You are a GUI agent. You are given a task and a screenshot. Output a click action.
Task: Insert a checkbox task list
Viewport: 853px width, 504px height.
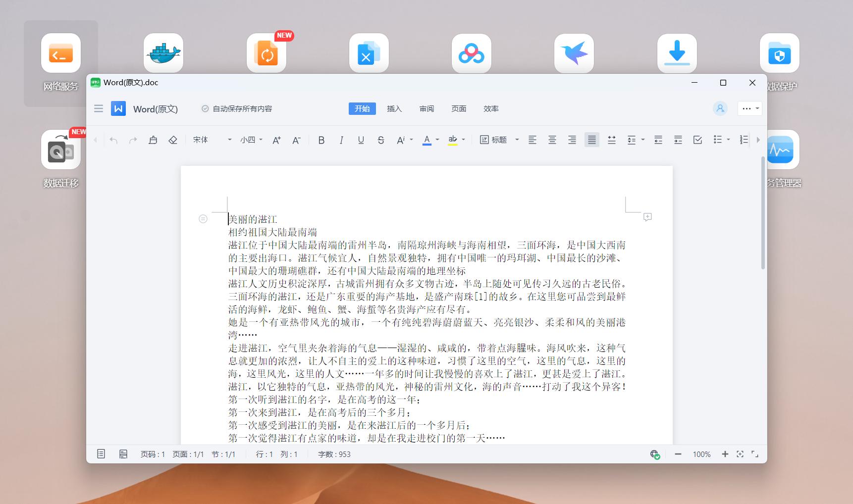coord(697,140)
